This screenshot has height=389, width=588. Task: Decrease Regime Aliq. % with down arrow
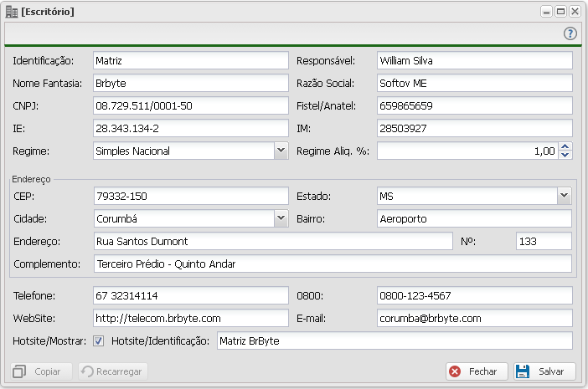click(565, 156)
